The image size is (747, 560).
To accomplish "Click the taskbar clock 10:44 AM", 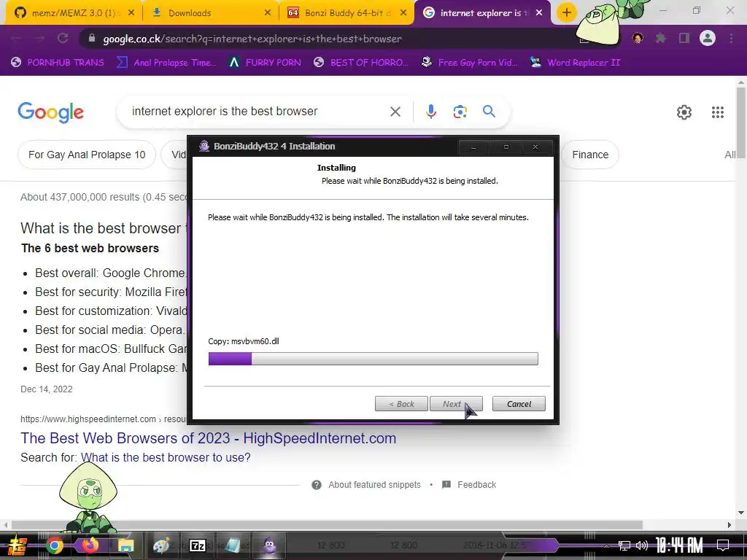I will coord(679,545).
